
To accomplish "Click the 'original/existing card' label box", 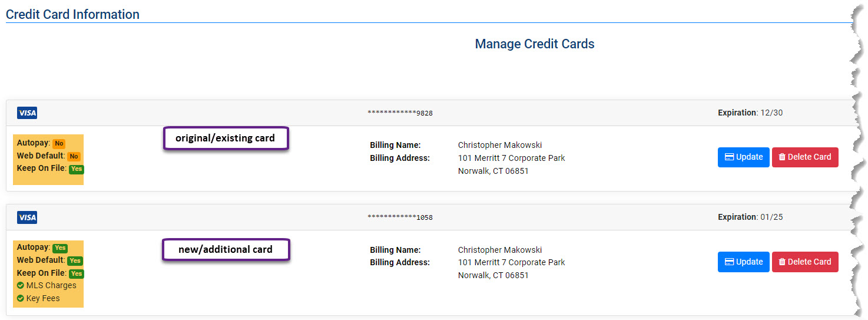I will (226, 138).
